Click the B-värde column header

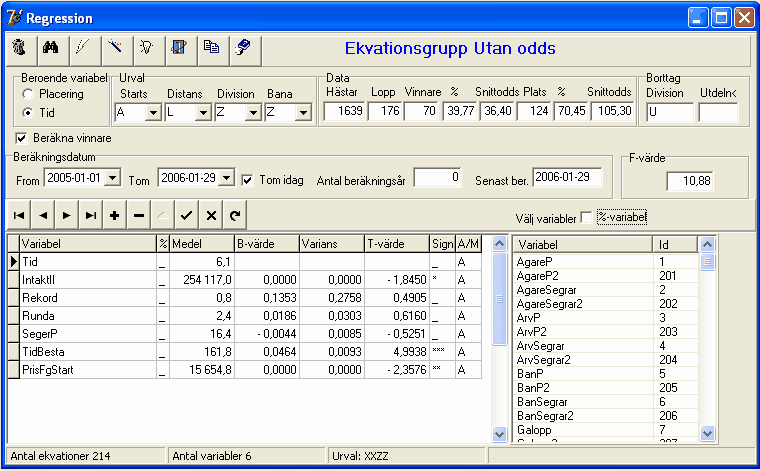(267, 244)
